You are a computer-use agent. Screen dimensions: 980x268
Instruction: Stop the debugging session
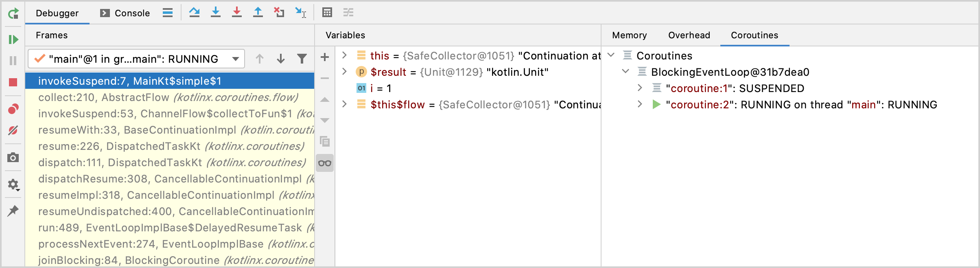pos(13,82)
